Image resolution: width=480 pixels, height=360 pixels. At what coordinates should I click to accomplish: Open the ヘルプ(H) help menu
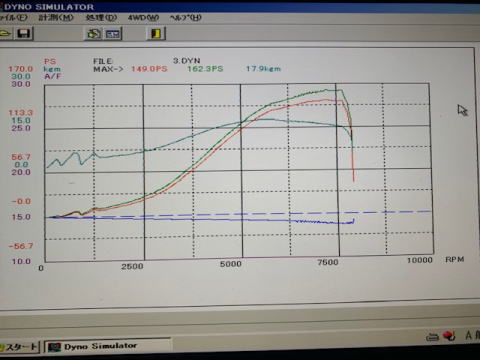pos(186,17)
